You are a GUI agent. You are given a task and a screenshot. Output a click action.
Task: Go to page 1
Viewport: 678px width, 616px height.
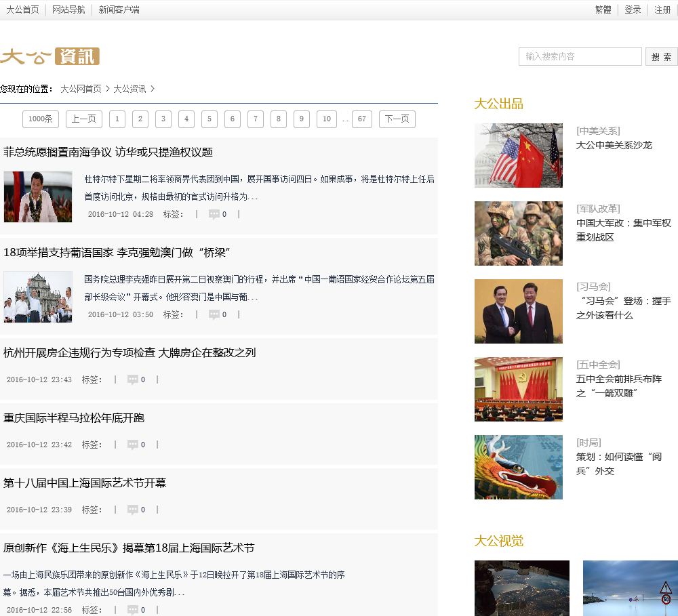117,119
